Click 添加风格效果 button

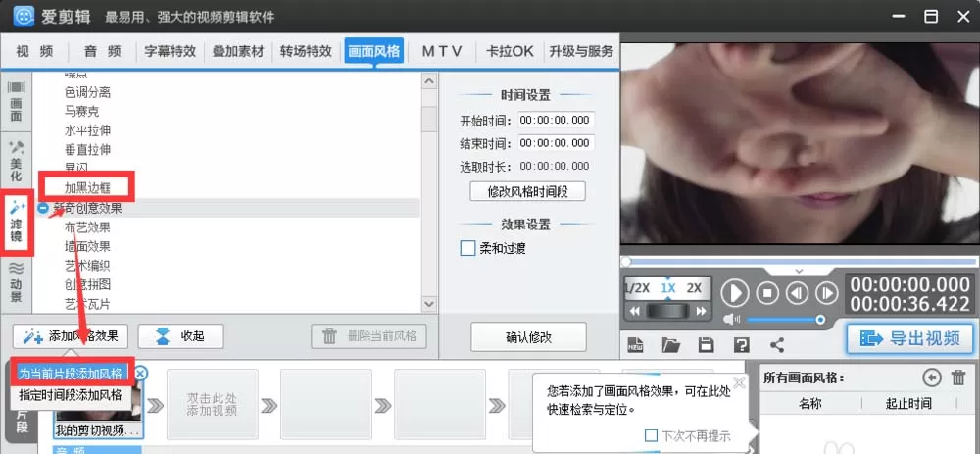click(70, 336)
